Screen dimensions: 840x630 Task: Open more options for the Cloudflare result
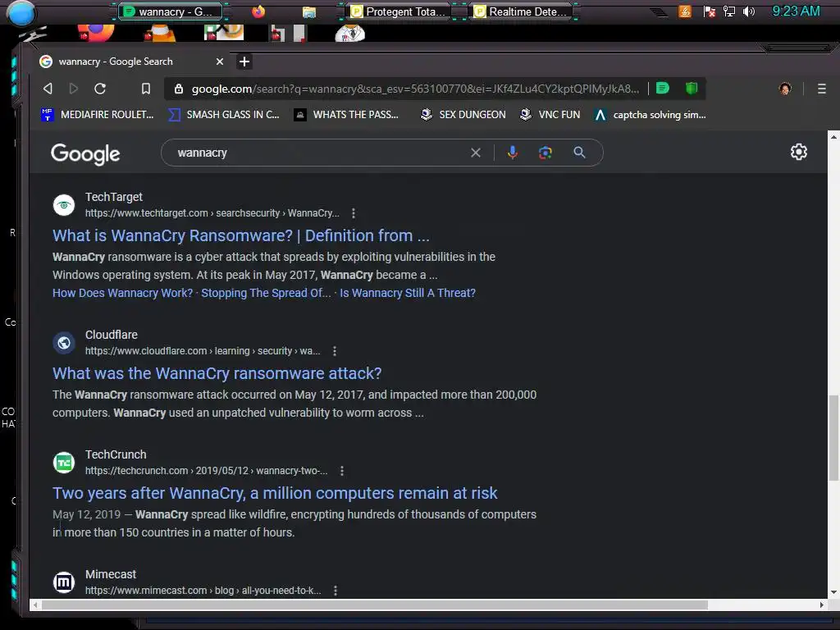(x=335, y=351)
